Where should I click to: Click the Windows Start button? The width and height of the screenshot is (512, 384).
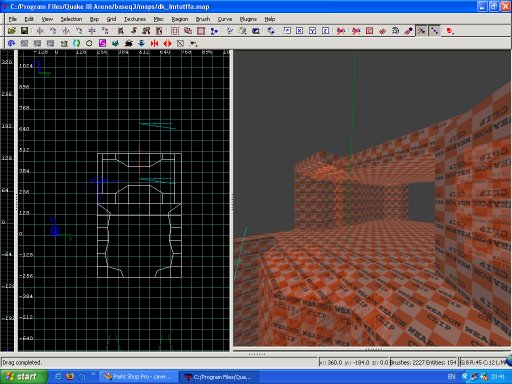point(23,377)
